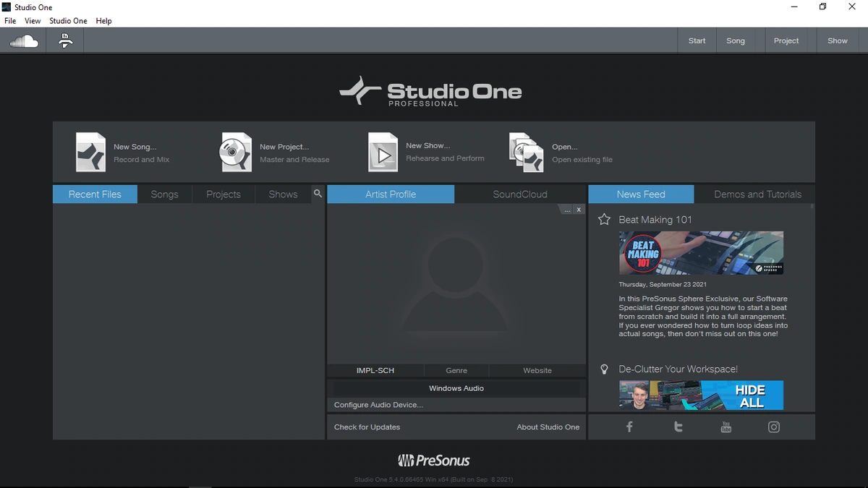Open the PreSonus Instagram icon

pyautogui.click(x=774, y=427)
